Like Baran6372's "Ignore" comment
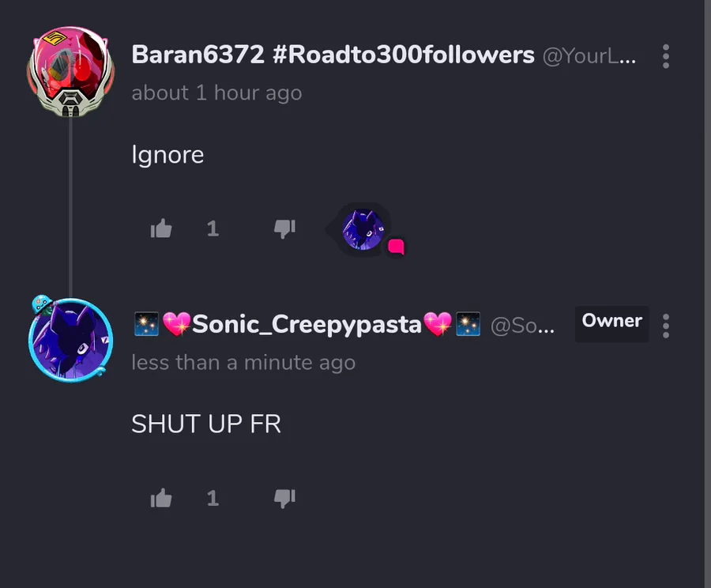This screenshot has height=588, width=711. pyautogui.click(x=161, y=228)
